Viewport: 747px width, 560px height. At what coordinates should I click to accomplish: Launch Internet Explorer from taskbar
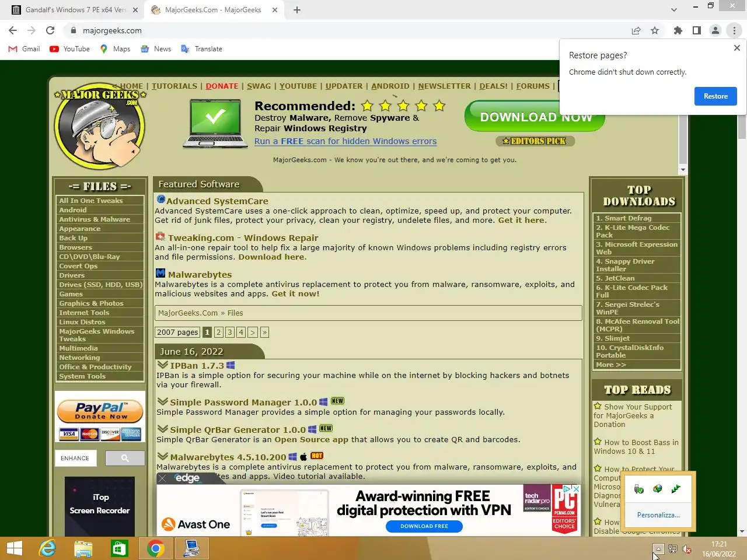(47, 548)
